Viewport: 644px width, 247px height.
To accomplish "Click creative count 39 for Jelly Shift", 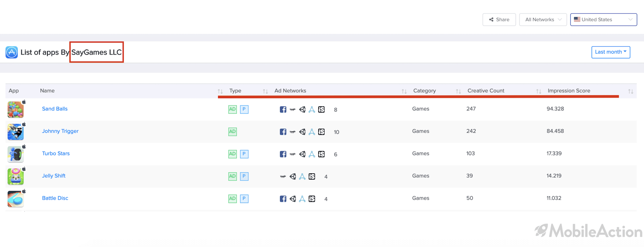I will coord(469,176).
